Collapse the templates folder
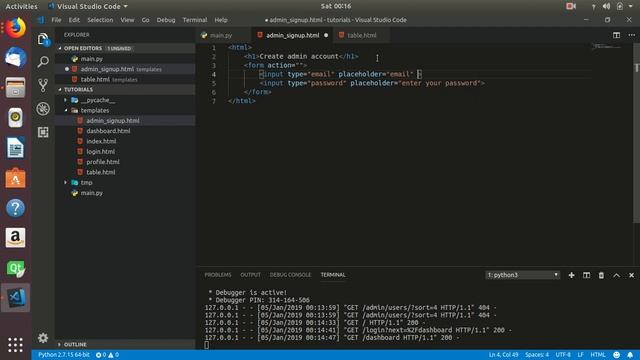The width and height of the screenshot is (640, 360). tap(65, 110)
